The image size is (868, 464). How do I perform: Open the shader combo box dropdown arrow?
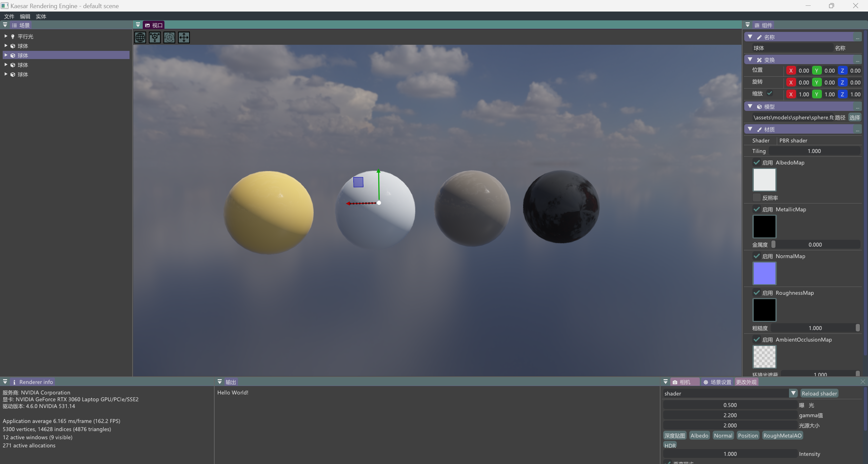[793, 393]
